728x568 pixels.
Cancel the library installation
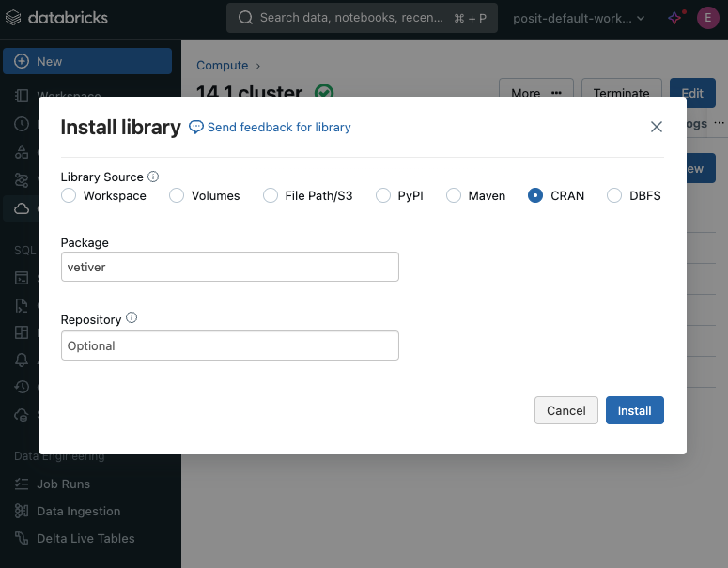click(x=565, y=410)
